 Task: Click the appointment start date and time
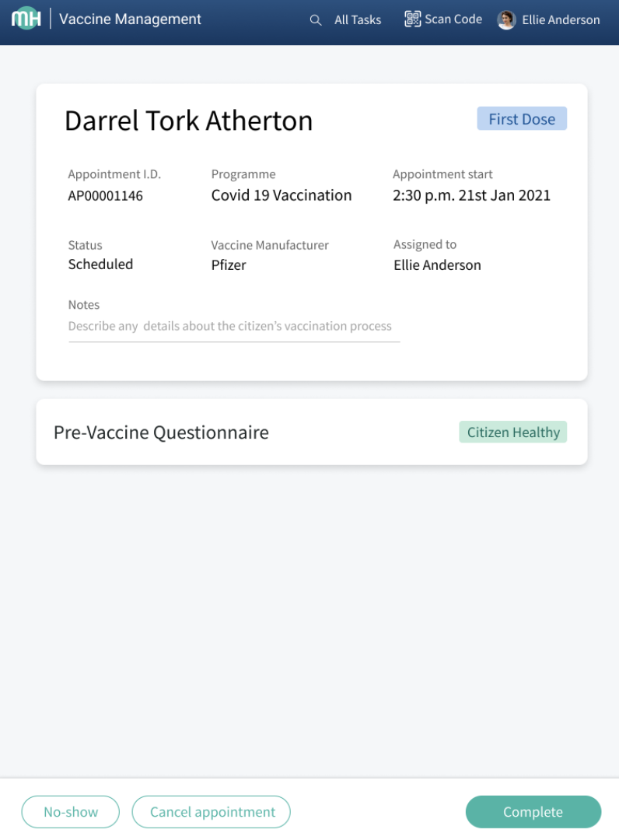[471, 195]
